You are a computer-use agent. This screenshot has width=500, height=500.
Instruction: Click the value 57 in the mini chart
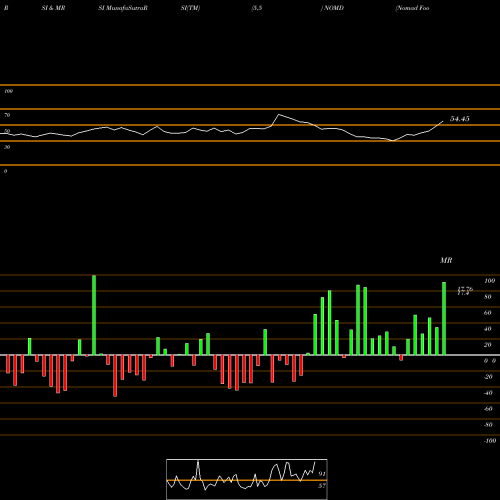coord(322,486)
